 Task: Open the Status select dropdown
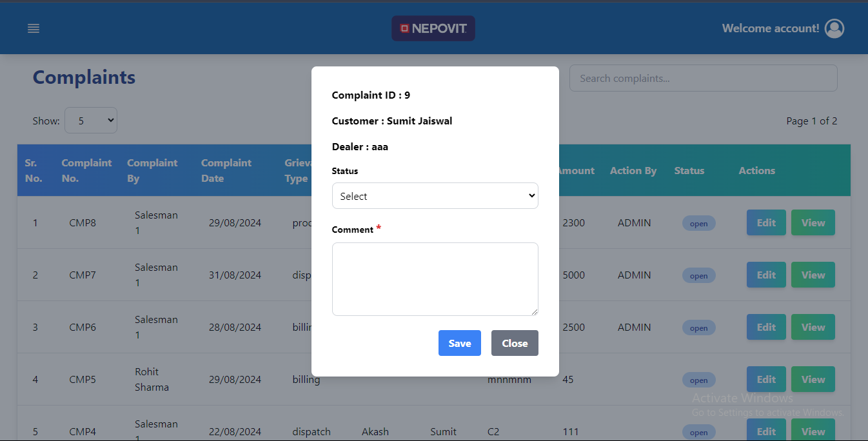[435, 196]
